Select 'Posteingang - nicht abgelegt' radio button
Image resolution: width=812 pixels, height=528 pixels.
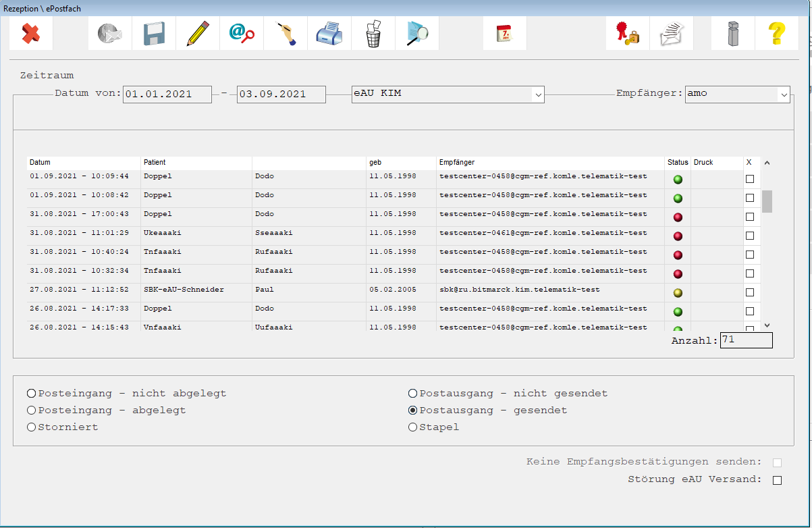coord(31,394)
